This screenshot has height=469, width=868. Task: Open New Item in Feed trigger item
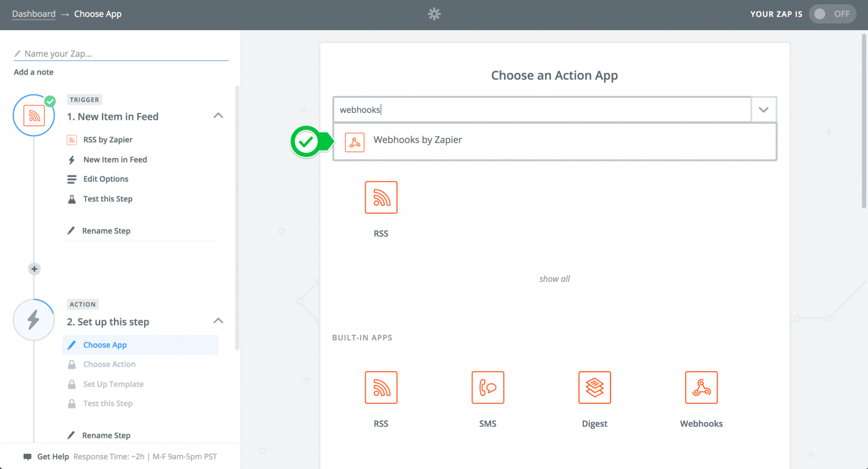[x=115, y=160]
